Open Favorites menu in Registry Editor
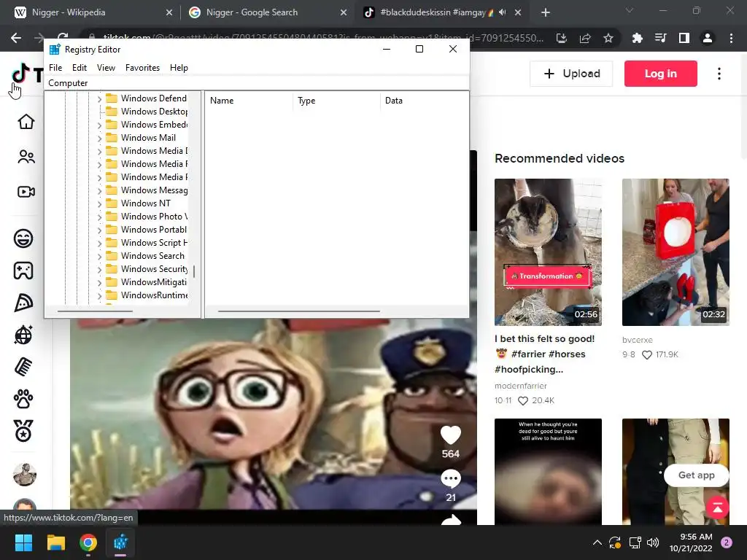Image resolution: width=747 pixels, height=560 pixels. (142, 68)
